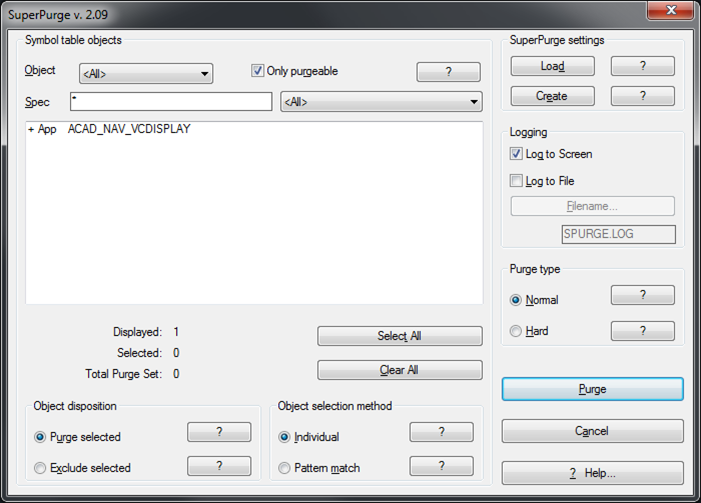This screenshot has height=503, width=701.
Task: Open the ? Help... button
Action: (x=592, y=473)
